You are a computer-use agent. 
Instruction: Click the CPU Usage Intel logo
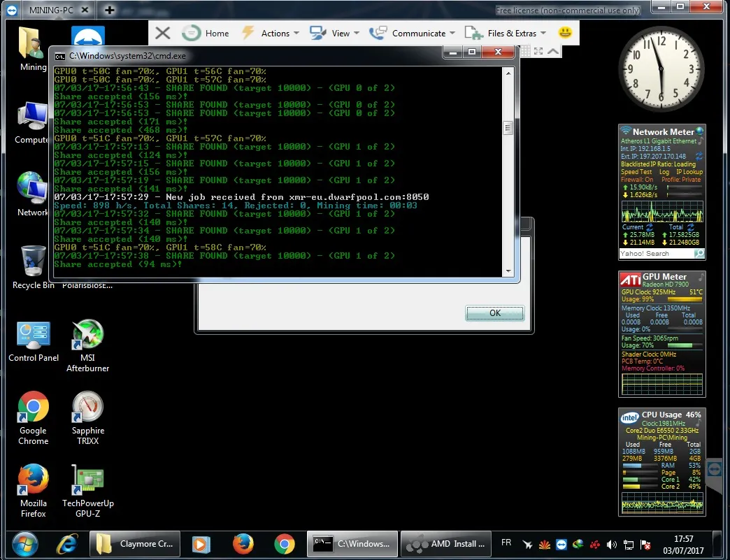point(629,417)
